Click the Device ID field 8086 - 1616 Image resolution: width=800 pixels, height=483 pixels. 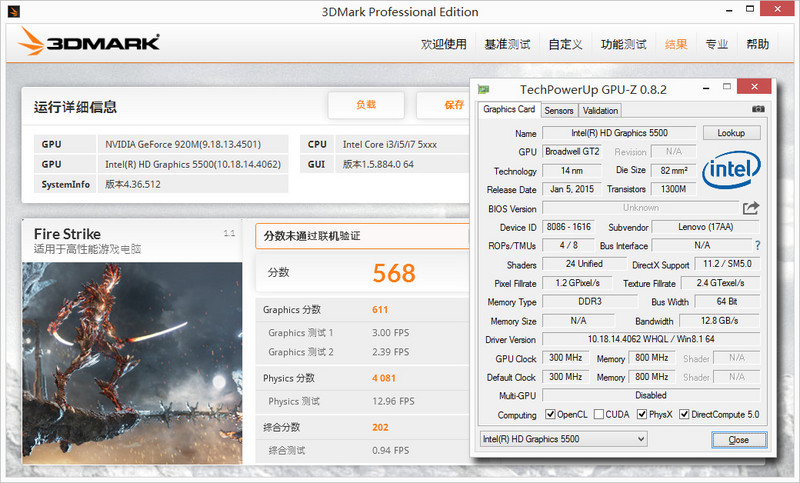tap(568, 227)
